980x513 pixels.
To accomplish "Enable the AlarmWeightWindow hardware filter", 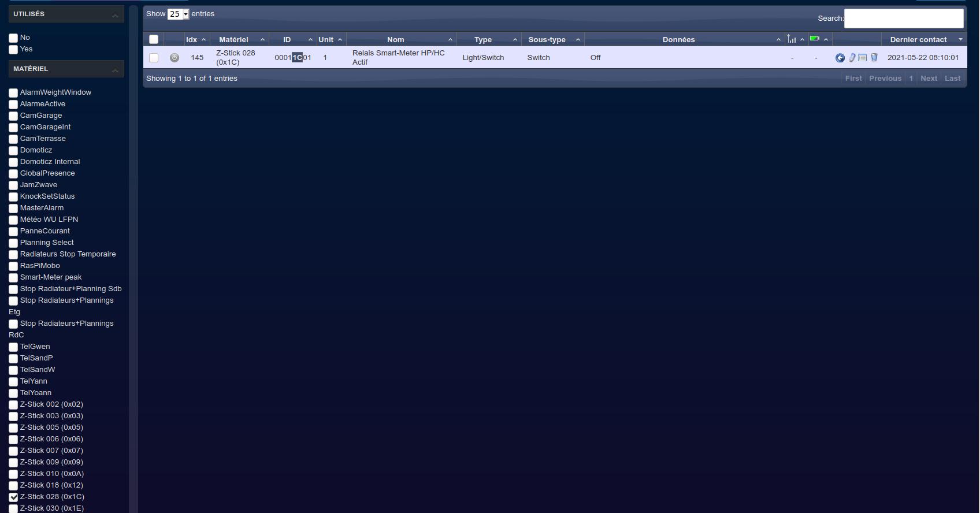I will pyautogui.click(x=13, y=93).
